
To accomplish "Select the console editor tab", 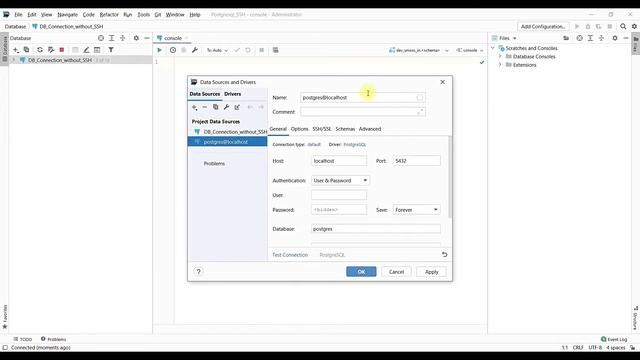I will (173, 38).
